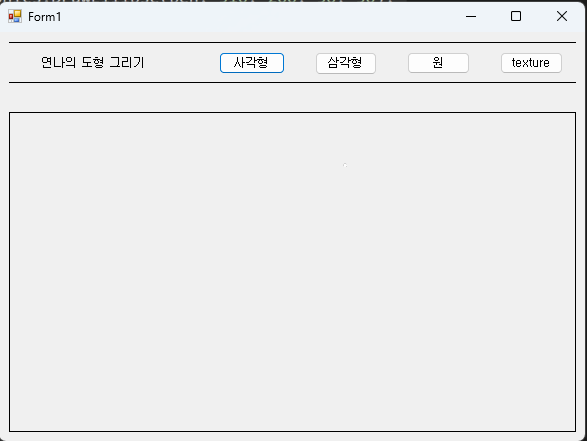Viewport: 587px width, 441px height.
Task: Click the Form1 application icon
Action: pyautogui.click(x=15, y=16)
